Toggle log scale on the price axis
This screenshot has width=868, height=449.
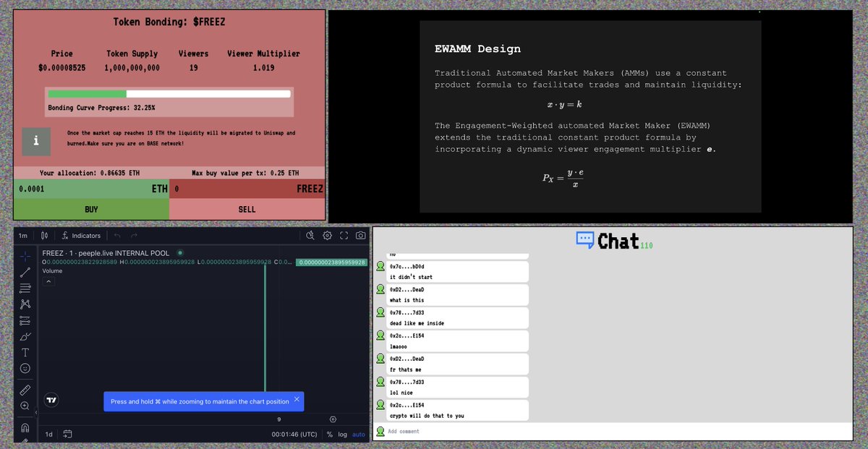[x=341, y=434]
